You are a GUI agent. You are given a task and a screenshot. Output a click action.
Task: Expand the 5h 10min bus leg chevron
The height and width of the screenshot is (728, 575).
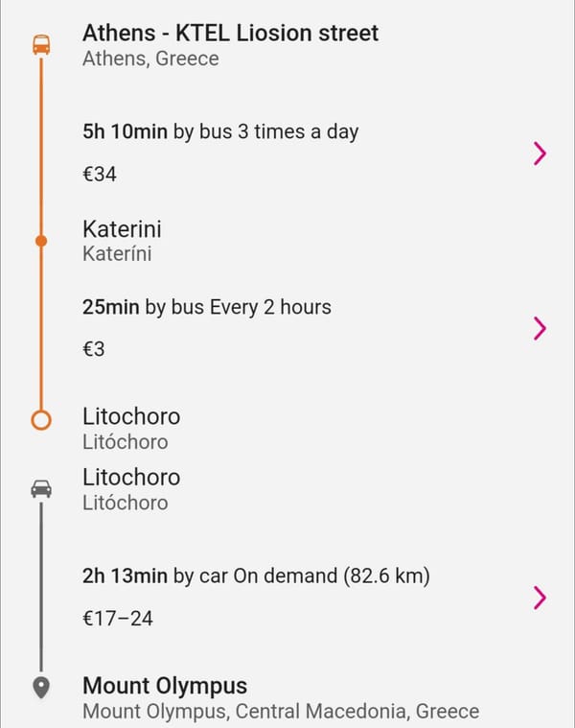540,153
